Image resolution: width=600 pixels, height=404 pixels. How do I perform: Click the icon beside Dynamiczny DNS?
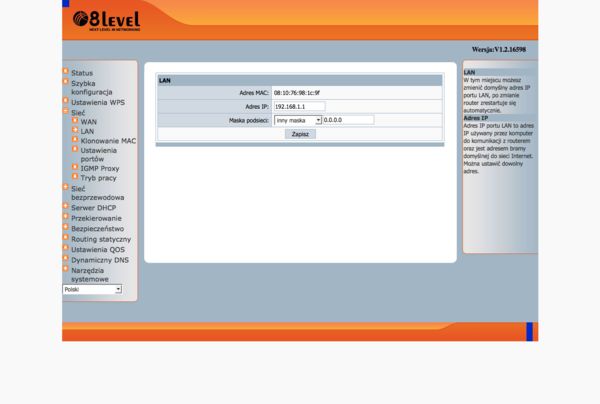65,258
